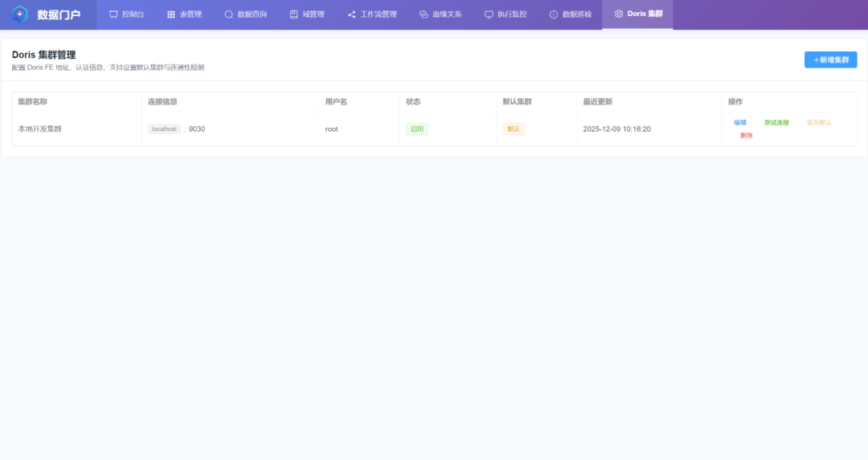
Task: Click 编辑 for 本地开发集群
Action: tap(740, 122)
